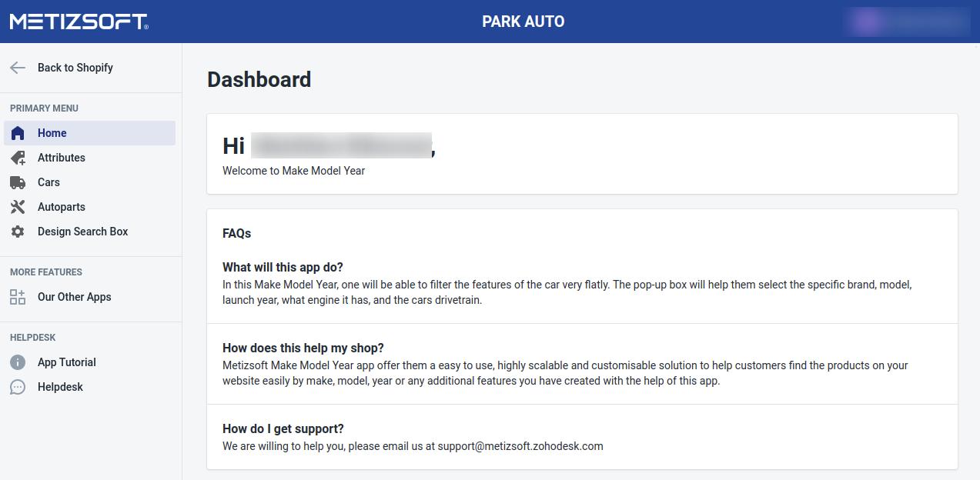Open Design Search Box settings

(82, 232)
